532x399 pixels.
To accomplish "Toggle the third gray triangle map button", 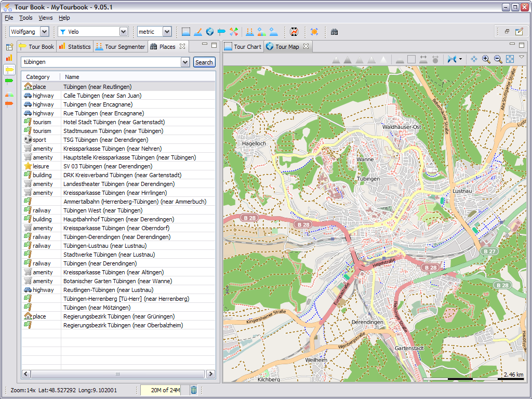I will click(360, 60).
